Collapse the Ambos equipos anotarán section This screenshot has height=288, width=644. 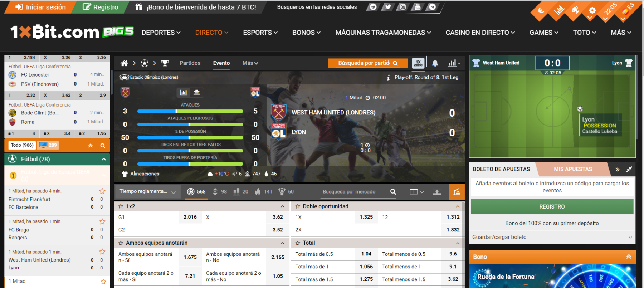click(x=283, y=243)
